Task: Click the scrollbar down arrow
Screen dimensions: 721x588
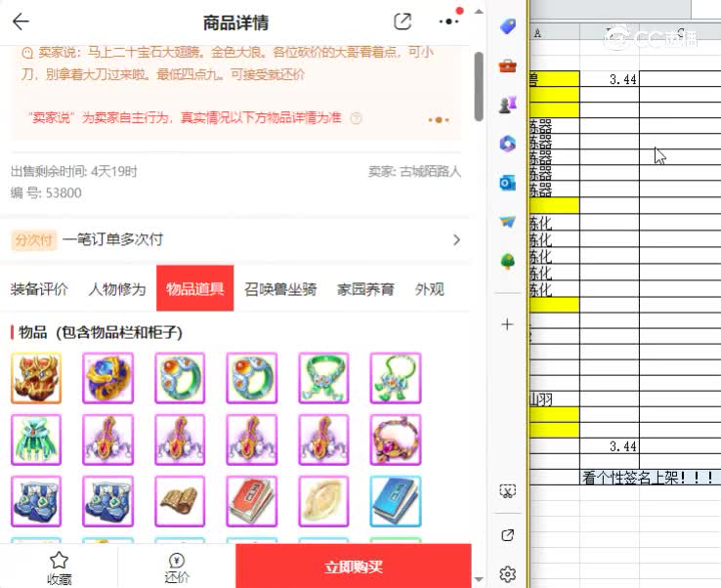Action: point(479,579)
